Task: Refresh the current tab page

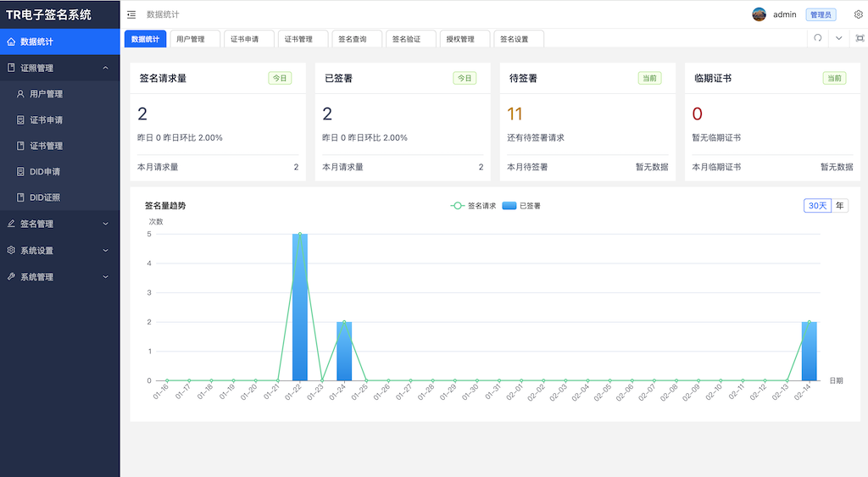Action: click(818, 38)
